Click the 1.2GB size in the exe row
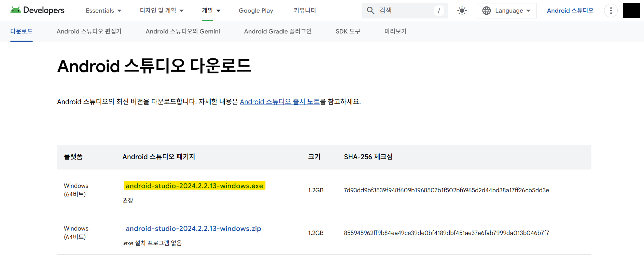 coord(316,190)
